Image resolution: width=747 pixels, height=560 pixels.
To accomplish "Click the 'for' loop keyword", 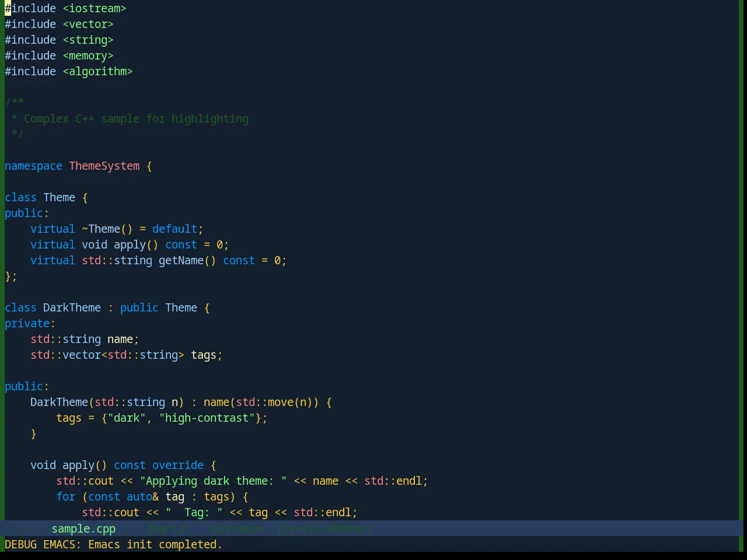I will (65, 496).
